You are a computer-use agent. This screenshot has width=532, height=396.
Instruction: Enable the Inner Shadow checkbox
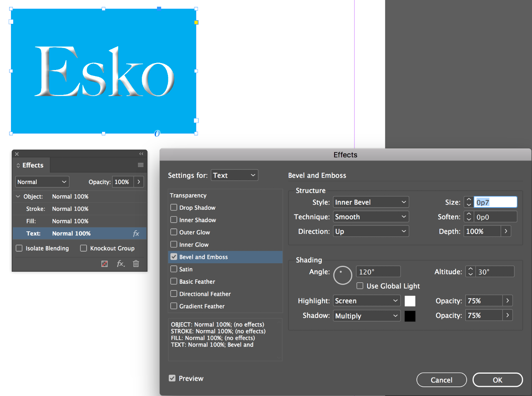(174, 220)
